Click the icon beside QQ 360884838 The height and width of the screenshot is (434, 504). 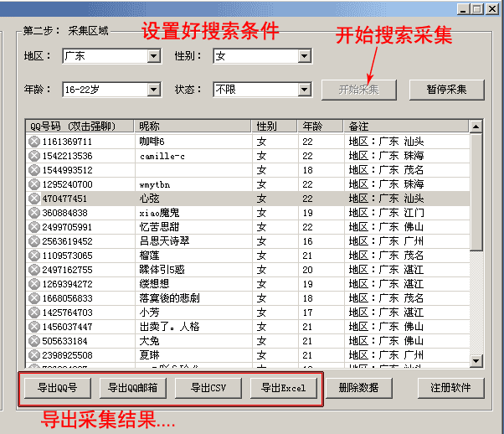click(34, 213)
